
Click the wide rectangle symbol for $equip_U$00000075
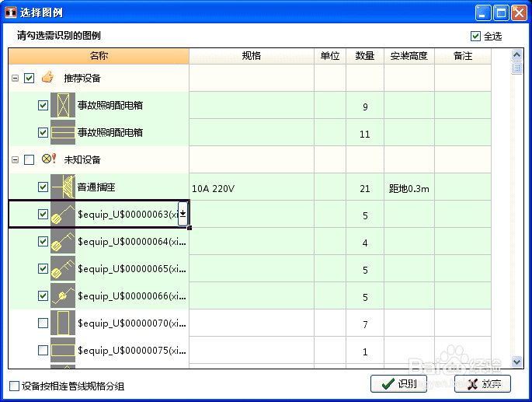pyautogui.click(x=63, y=350)
